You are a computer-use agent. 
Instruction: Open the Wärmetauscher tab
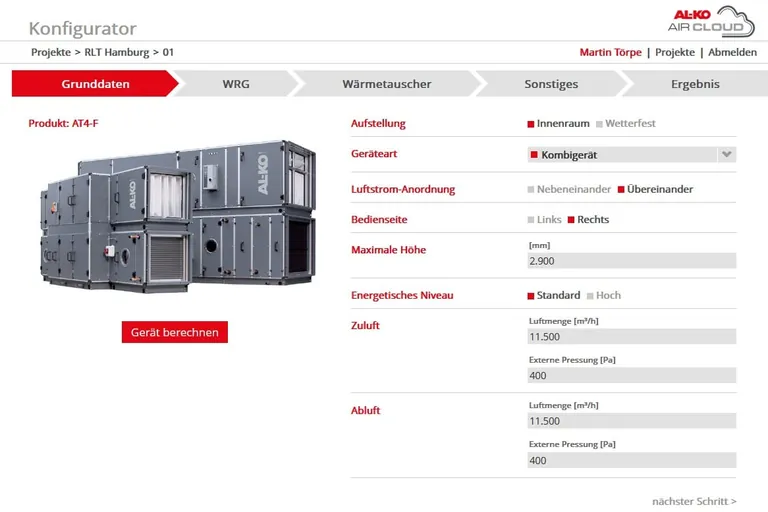click(x=386, y=84)
